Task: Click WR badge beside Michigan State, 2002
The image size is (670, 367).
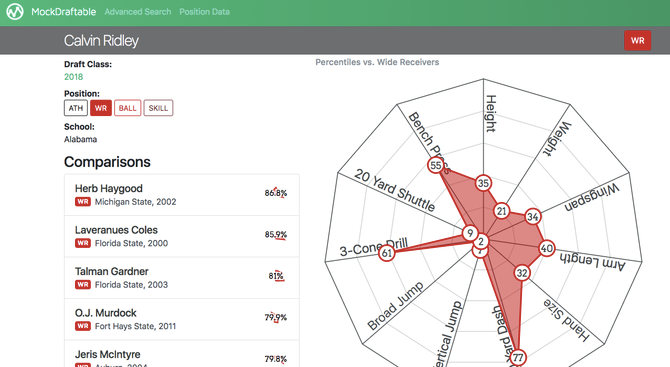Action: (83, 202)
